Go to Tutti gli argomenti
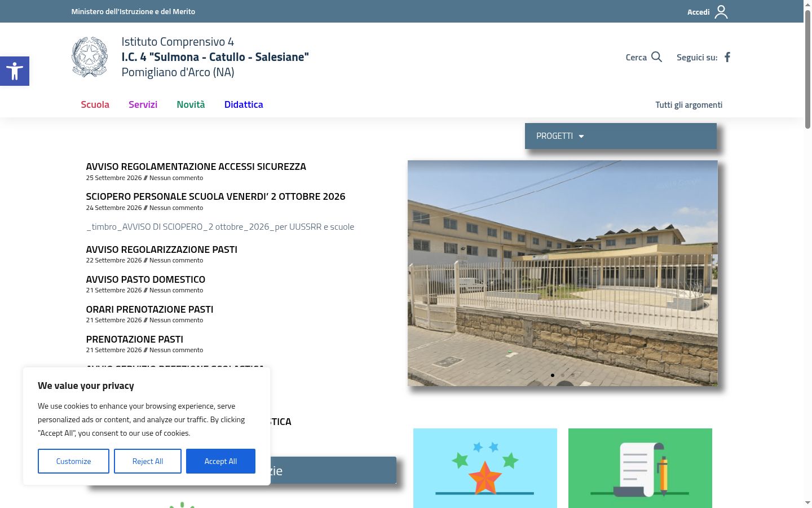This screenshot has width=812, height=508. (689, 105)
